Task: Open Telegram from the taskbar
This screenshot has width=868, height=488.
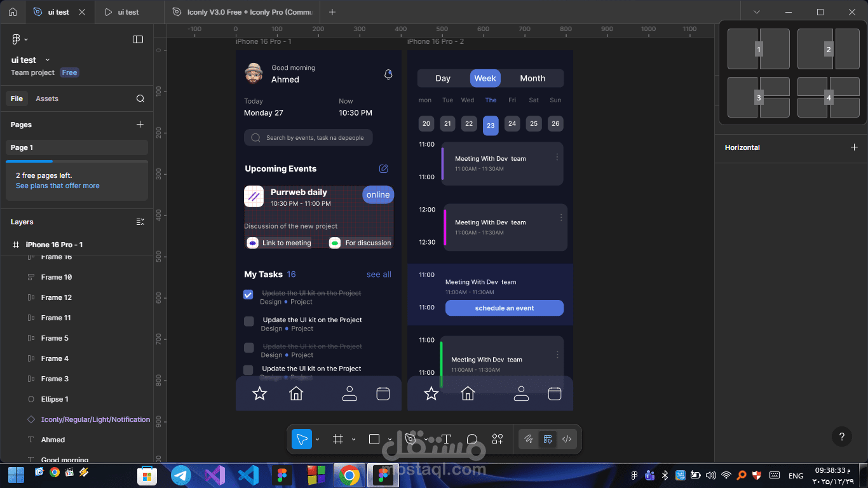Action: point(181,475)
